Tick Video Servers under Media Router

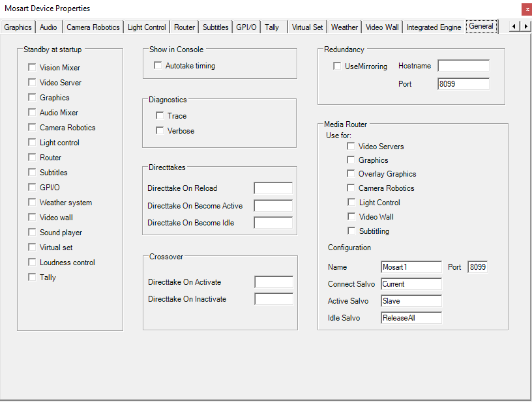(351, 147)
